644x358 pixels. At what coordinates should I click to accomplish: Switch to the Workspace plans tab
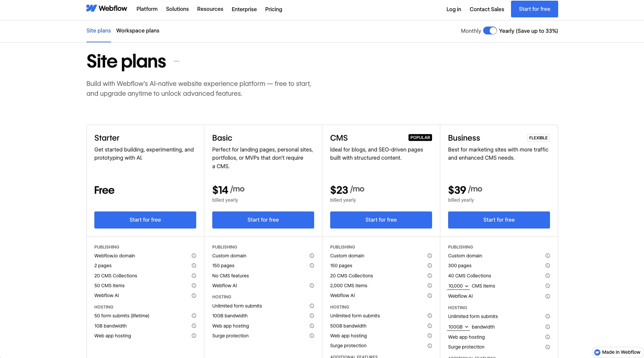coord(138,30)
